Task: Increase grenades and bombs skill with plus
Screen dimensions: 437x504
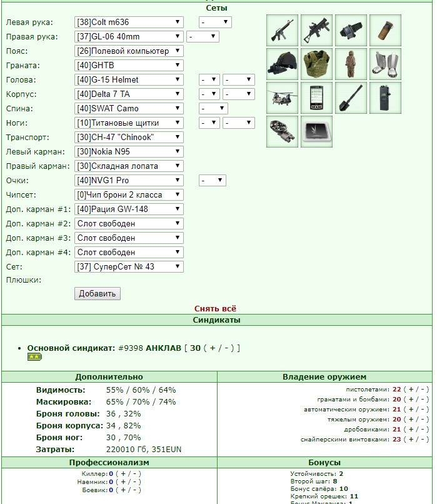Action: (411, 399)
